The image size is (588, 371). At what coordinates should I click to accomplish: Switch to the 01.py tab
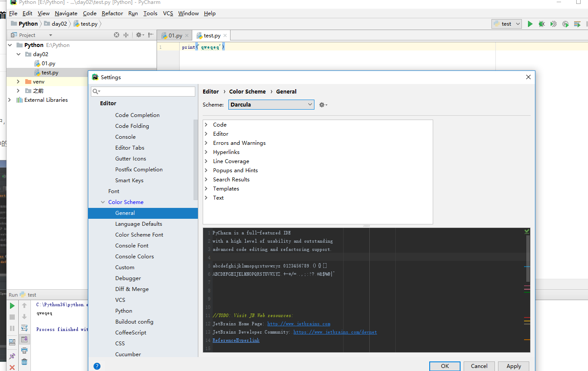point(175,36)
